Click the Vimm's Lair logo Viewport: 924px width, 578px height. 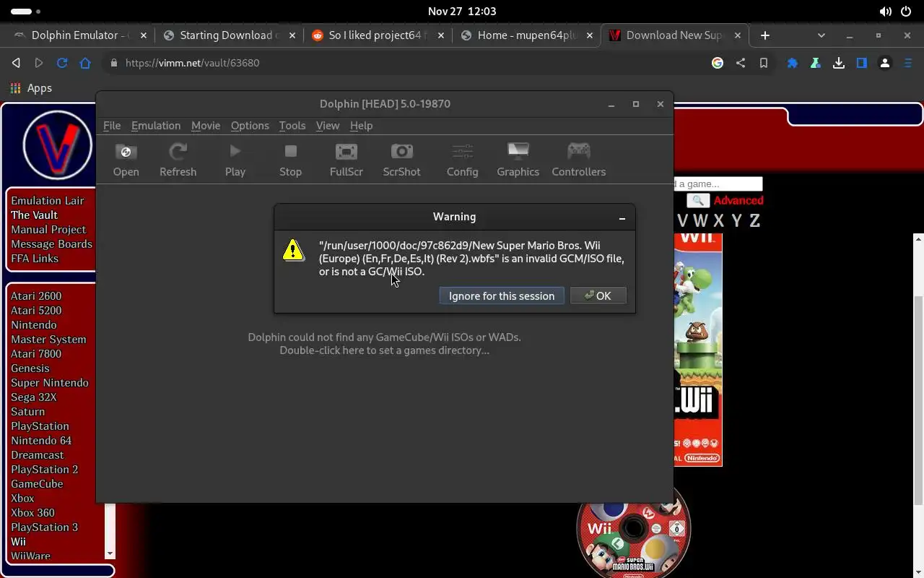pyautogui.click(x=58, y=144)
